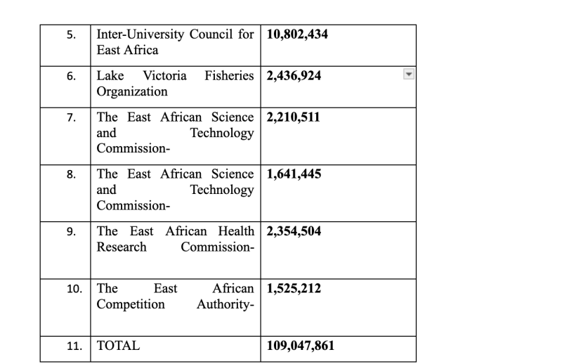Click the Lake Victoria Fisheries Organization cell

[x=175, y=84]
